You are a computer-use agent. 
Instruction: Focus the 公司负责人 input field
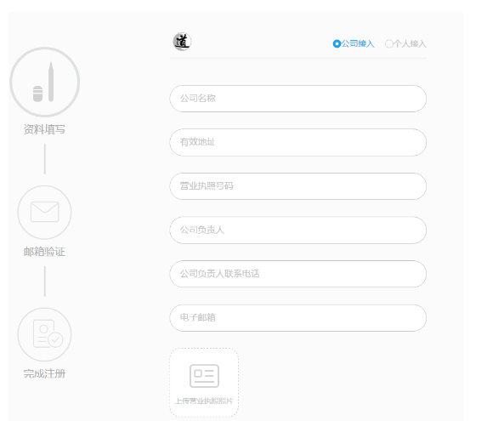pos(298,230)
